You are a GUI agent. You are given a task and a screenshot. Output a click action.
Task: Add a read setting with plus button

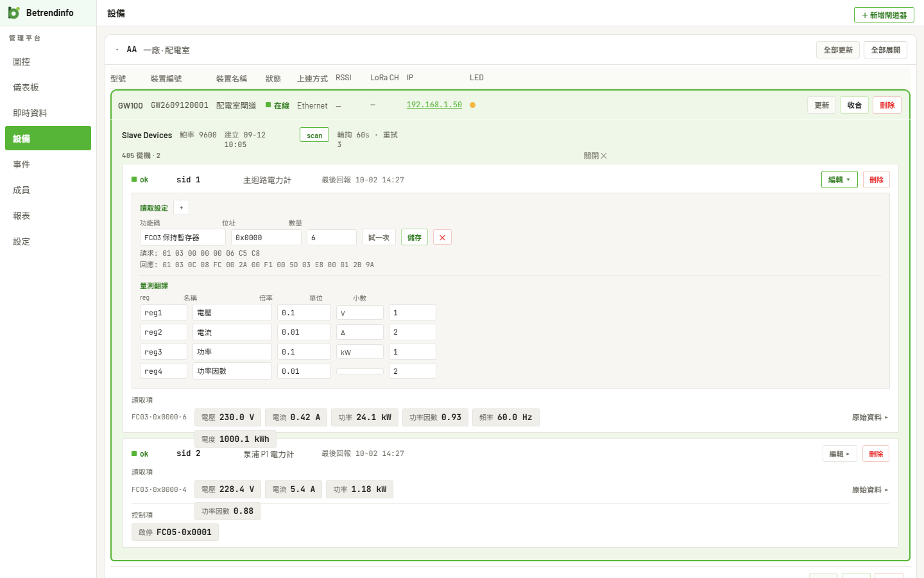click(182, 207)
